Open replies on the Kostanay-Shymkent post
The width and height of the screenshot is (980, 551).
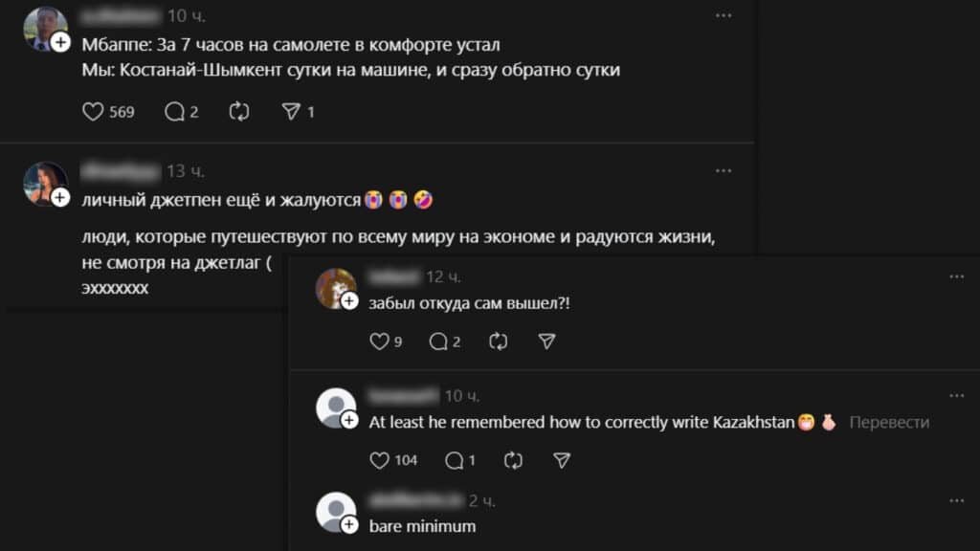(174, 112)
